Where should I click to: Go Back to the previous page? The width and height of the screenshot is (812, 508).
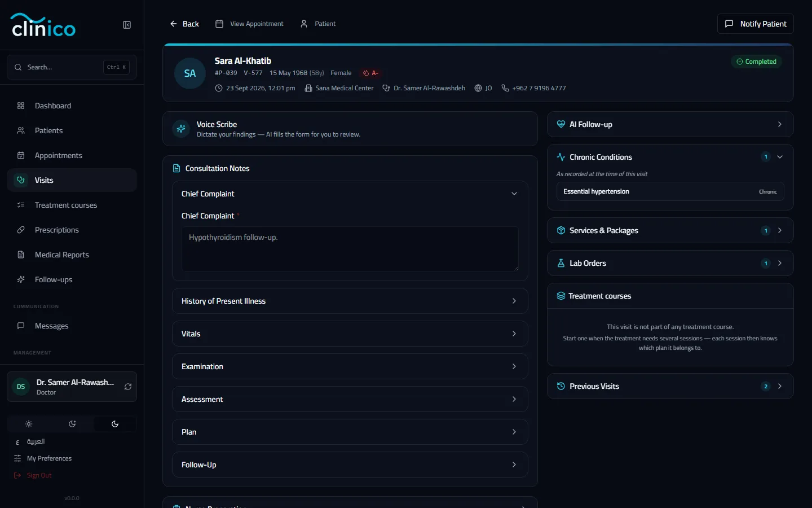184,24
